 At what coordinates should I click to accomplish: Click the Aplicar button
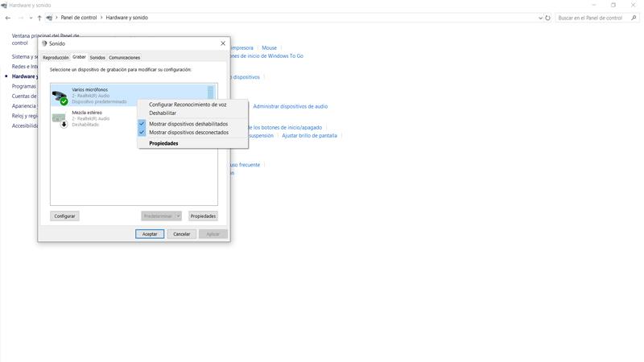tap(213, 234)
